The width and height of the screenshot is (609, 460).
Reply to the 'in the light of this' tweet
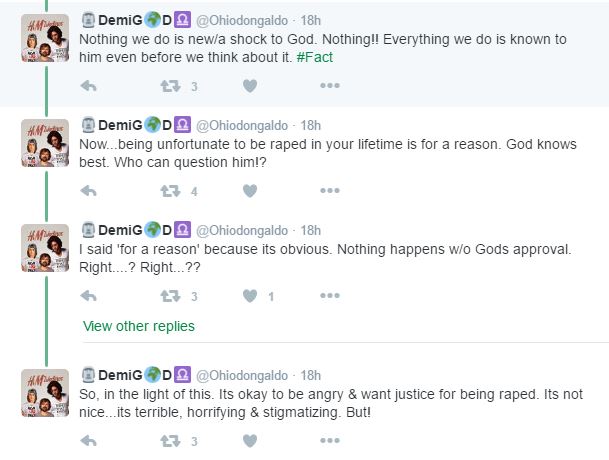[x=88, y=441]
